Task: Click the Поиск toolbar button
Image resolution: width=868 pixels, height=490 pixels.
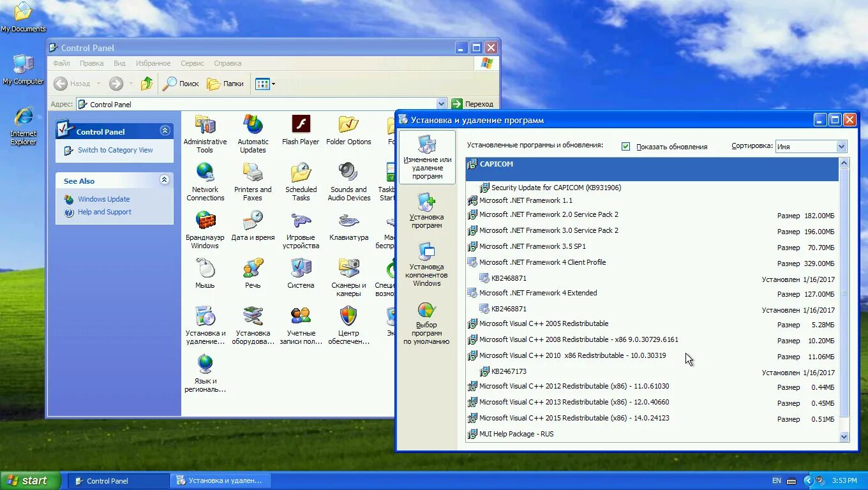Action: pos(181,84)
